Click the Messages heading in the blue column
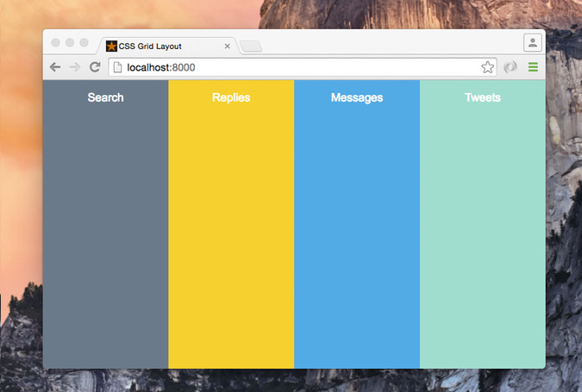The width and height of the screenshot is (582, 392). [357, 97]
